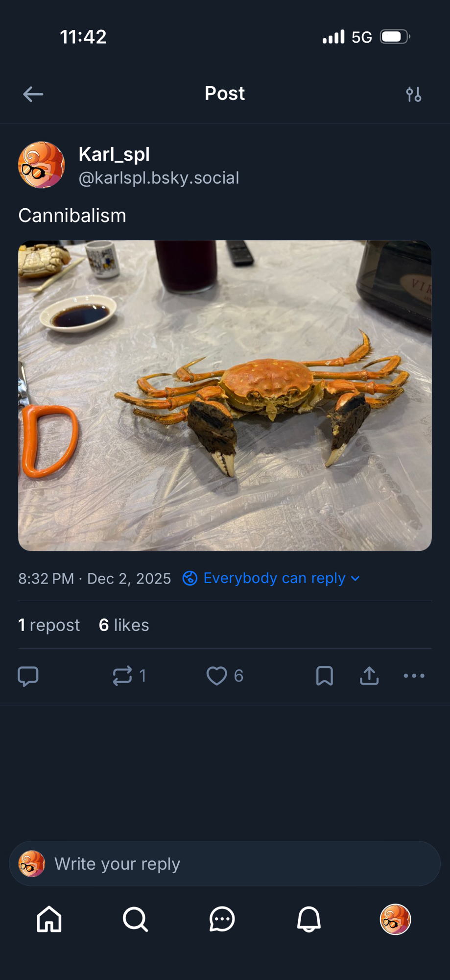Expand the 'Everybody can reply' dropdown
The height and width of the screenshot is (980, 450).
(x=272, y=578)
